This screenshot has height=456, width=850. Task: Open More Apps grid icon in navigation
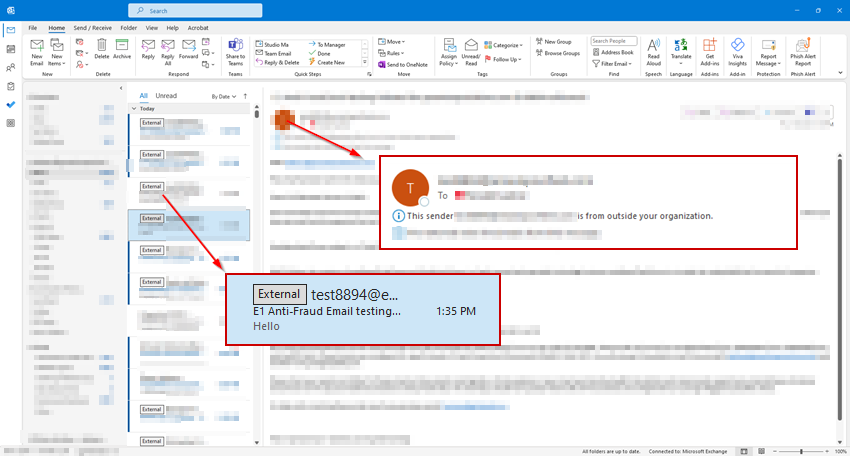[11, 123]
